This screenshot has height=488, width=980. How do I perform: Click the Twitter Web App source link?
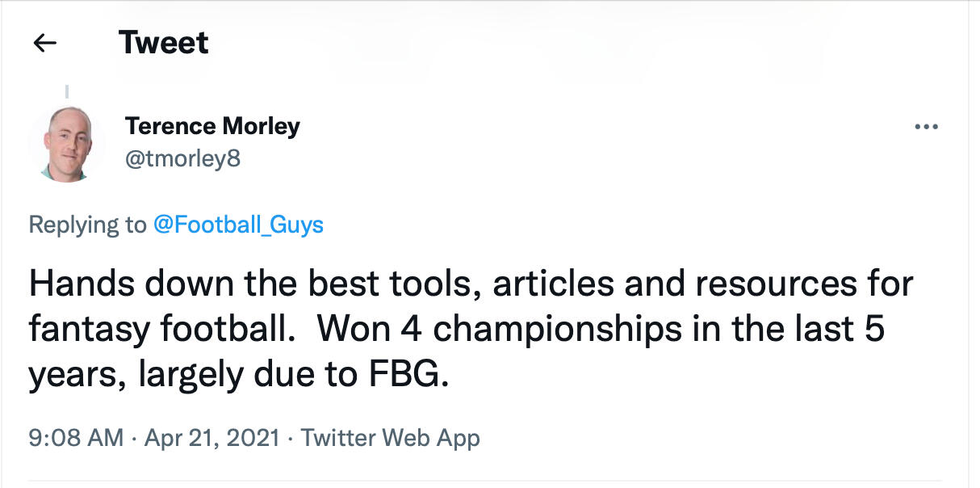pos(390,438)
